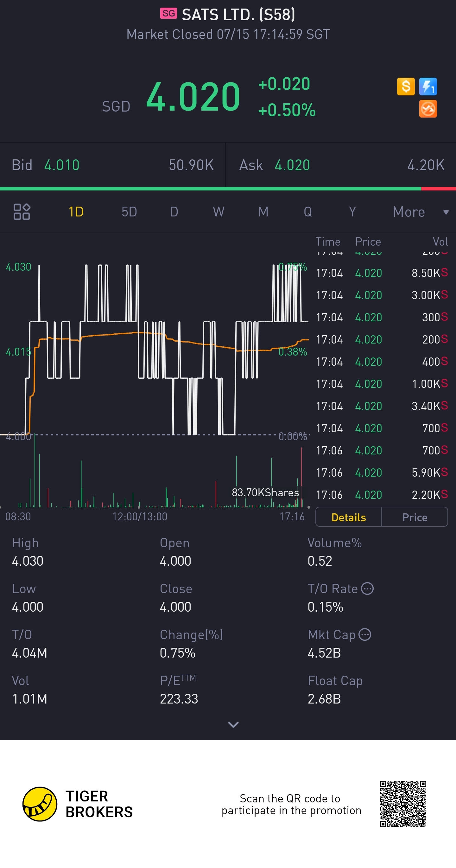Switch to the Y yearly chart tab
This screenshot has width=456, height=868.
352,212
